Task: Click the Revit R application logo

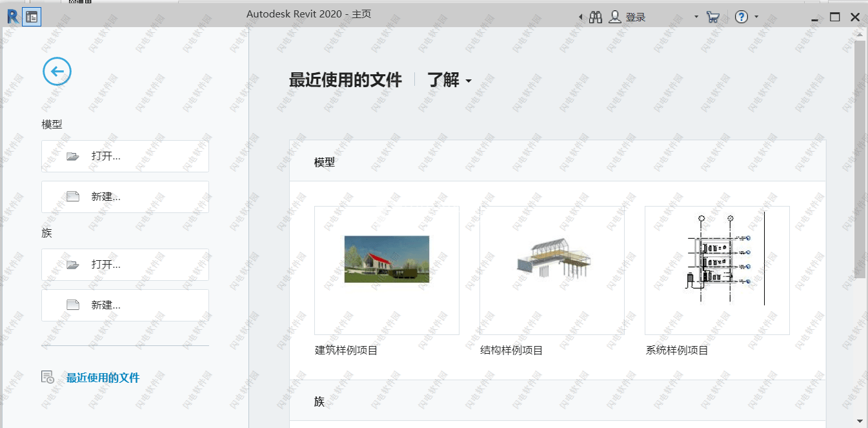Action: click(12, 17)
